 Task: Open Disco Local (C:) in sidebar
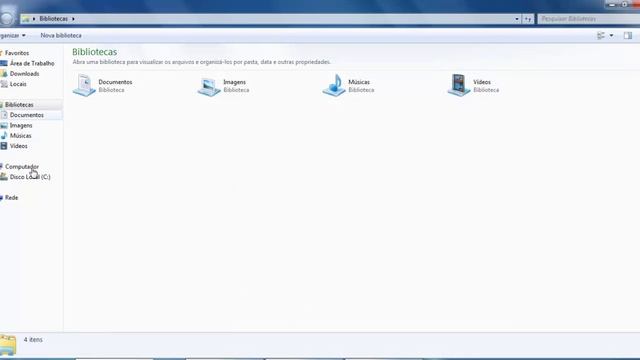pos(30,177)
